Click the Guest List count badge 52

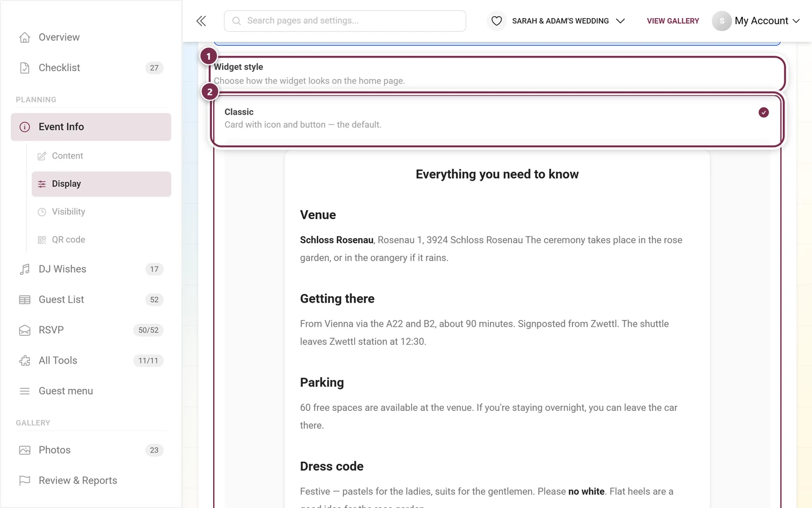coord(155,300)
